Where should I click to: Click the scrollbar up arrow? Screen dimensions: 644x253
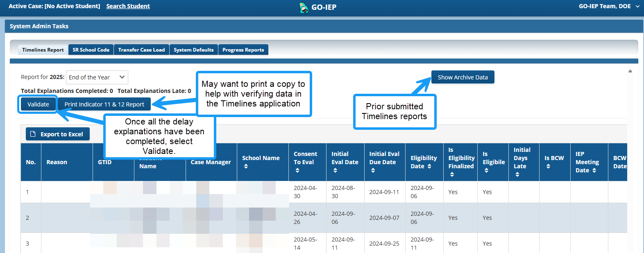pos(630,71)
